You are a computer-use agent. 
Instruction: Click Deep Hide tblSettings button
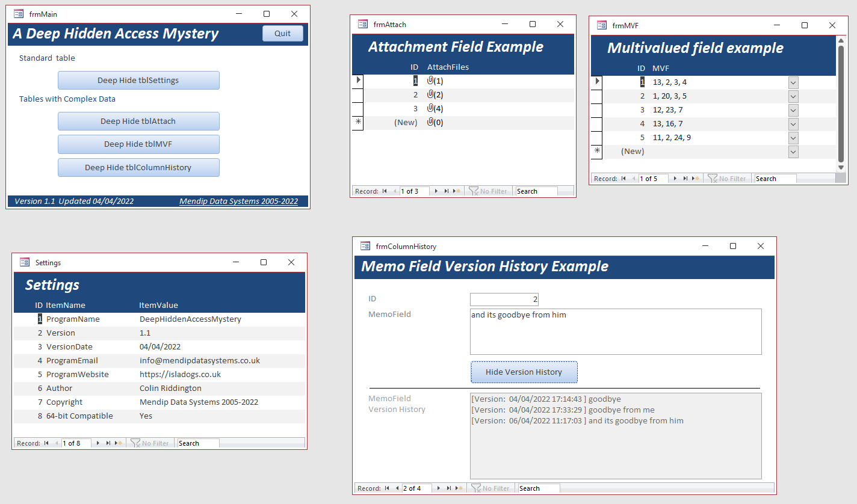pyautogui.click(x=138, y=80)
